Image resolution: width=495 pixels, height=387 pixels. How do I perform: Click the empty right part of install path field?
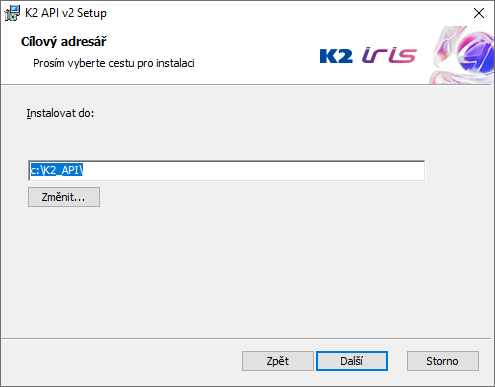pos(253,171)
